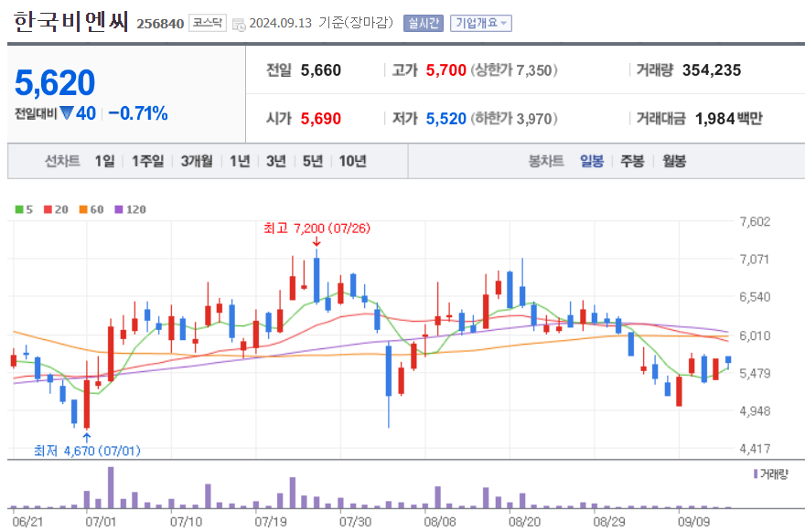Select the 1년 line chart tab
The image size is (805, 532).
tap(240, 161)
